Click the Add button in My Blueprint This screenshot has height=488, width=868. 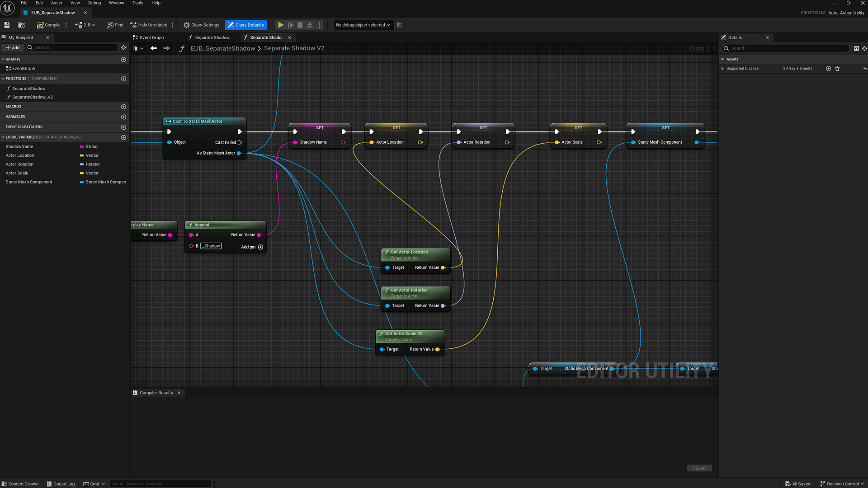tap(12, 47)
